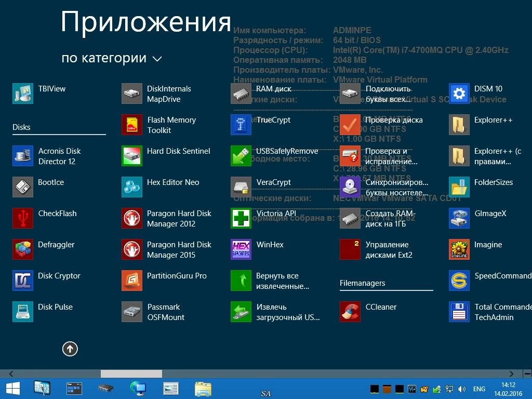Click horizontal scrollbar left arrow
Image resolution: width=532 pixels, height=399 pixels.
click(11, 374)
